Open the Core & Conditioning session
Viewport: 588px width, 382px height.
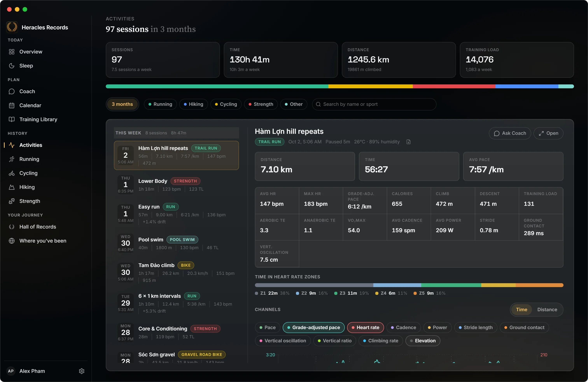click(176, 332)
